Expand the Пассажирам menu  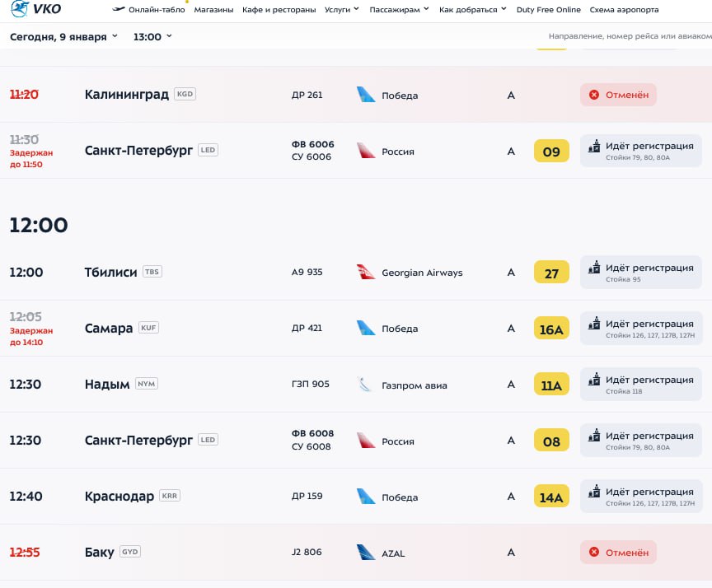coord(400,10)
